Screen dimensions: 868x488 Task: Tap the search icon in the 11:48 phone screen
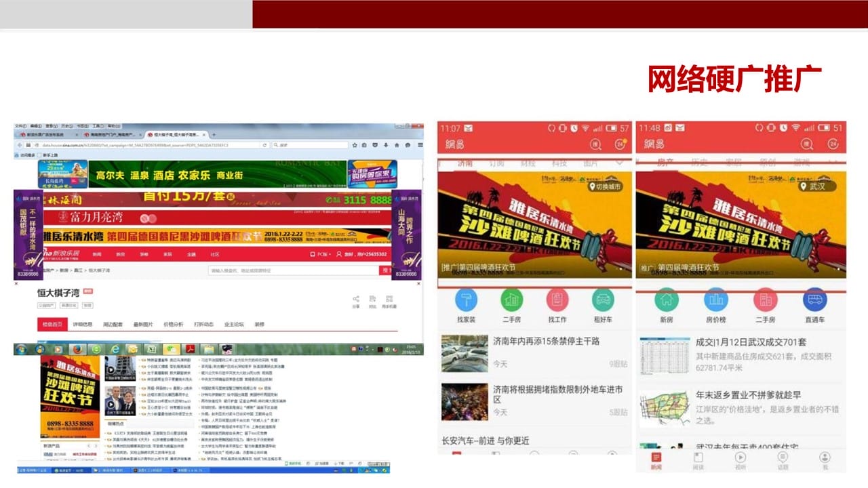(806, 144)
